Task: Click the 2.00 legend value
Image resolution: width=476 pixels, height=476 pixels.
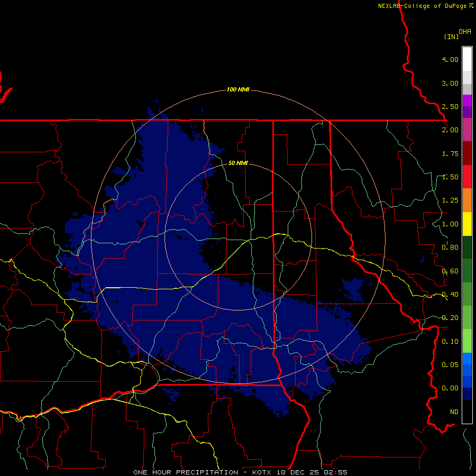Action: pyautogui.click(x=450, y=130)
